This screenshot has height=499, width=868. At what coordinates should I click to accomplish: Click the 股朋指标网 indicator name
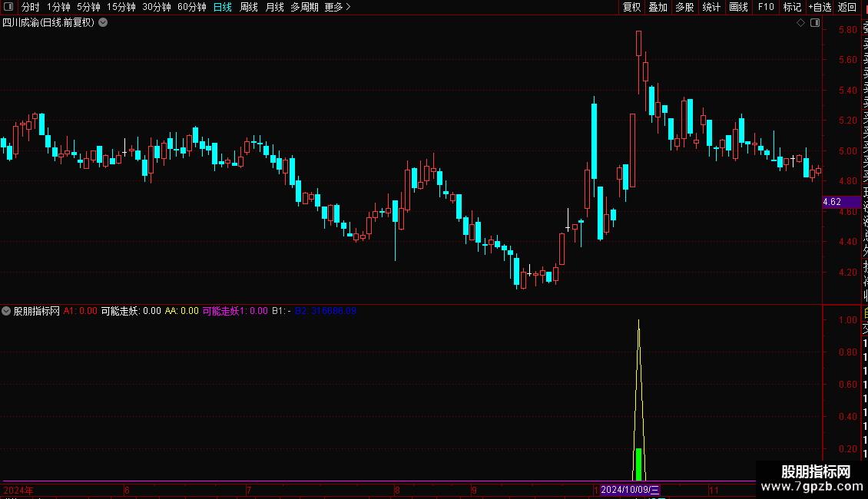coord(37,311)
